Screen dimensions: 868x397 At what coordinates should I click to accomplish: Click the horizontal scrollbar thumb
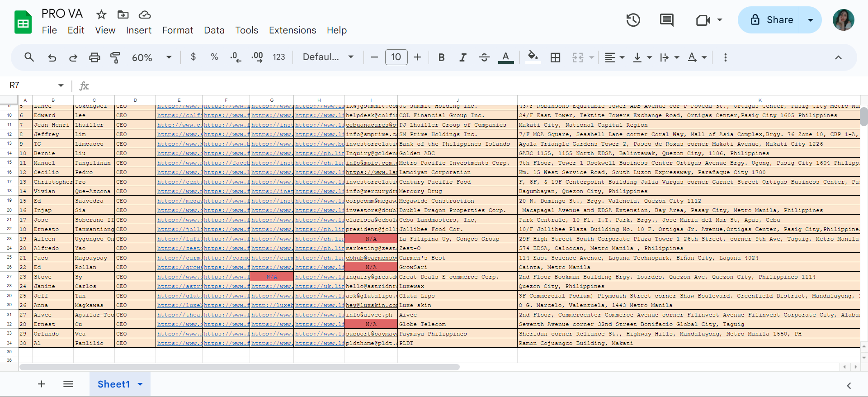click(240, 367)
